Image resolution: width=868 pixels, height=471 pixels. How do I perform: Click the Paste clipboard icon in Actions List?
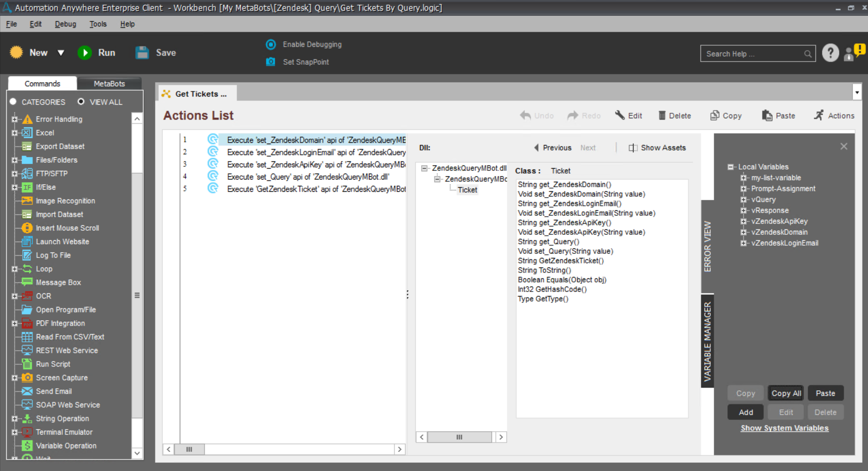767,116
